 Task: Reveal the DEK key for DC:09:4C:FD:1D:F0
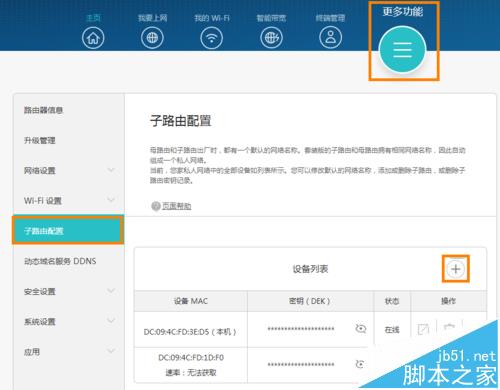coord(360,364)
